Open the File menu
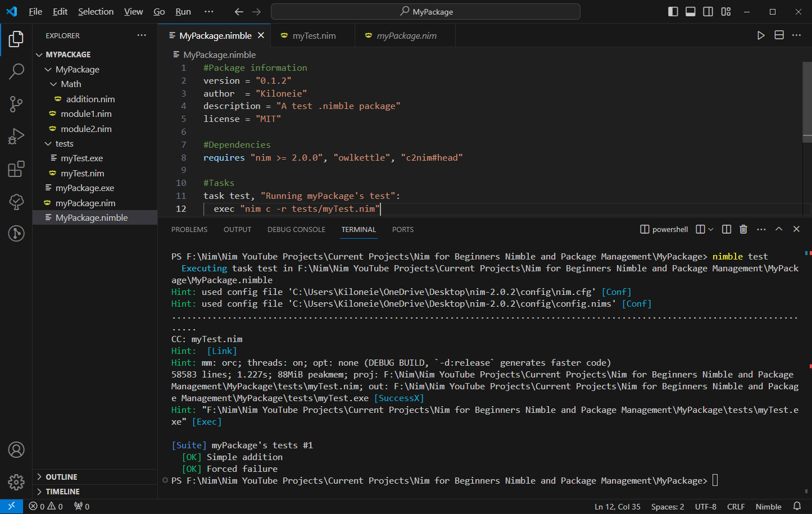 35,12
